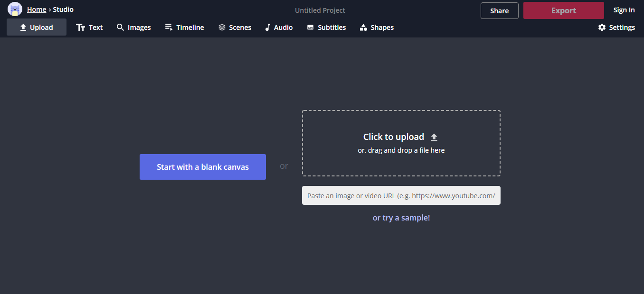The height and width of the screenshot is (294, 644).
Task: Click the Share button
Action: [500, 10]
